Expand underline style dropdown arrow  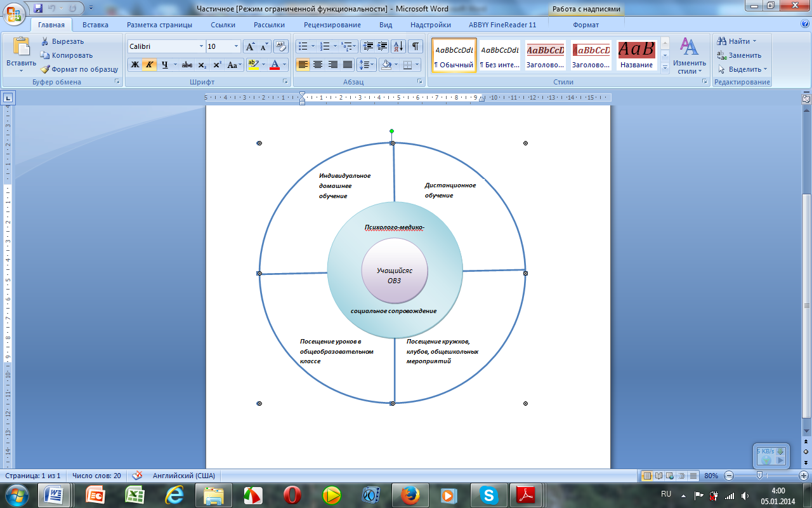(x=175, y=65)
